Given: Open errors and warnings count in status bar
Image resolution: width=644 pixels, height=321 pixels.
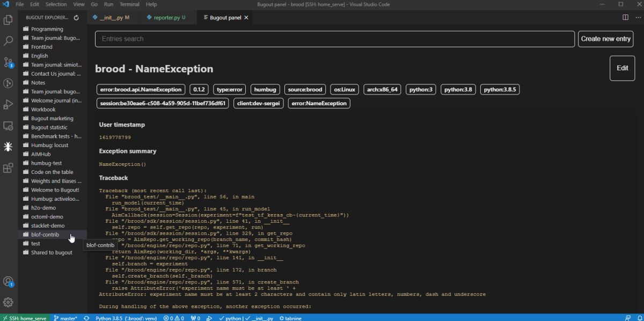Looking at the screenshot, I should click(x=174, y=318).
